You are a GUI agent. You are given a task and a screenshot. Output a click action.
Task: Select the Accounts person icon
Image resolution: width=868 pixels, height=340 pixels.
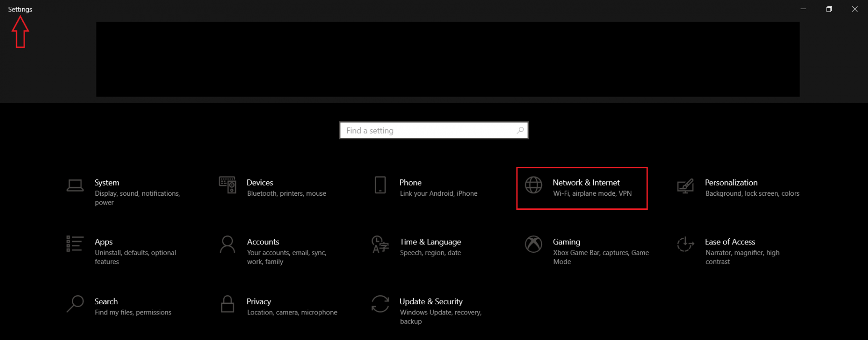click(228, 245)
